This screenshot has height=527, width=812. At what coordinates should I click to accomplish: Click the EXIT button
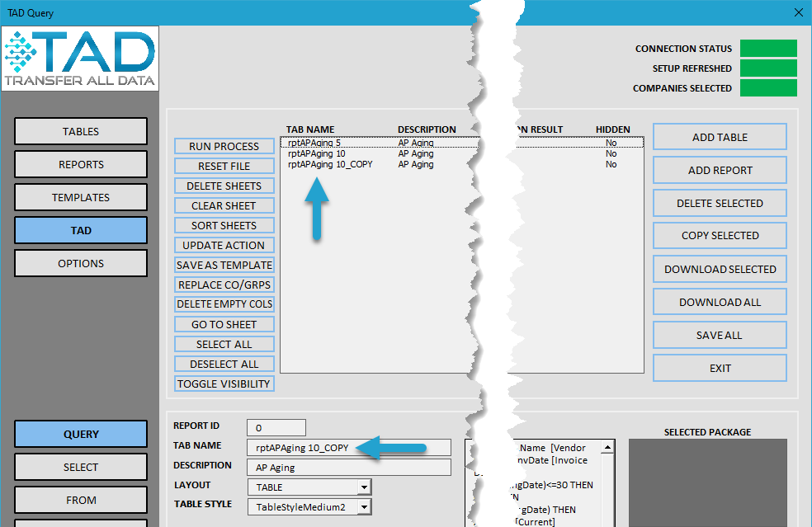pos(720,369)
